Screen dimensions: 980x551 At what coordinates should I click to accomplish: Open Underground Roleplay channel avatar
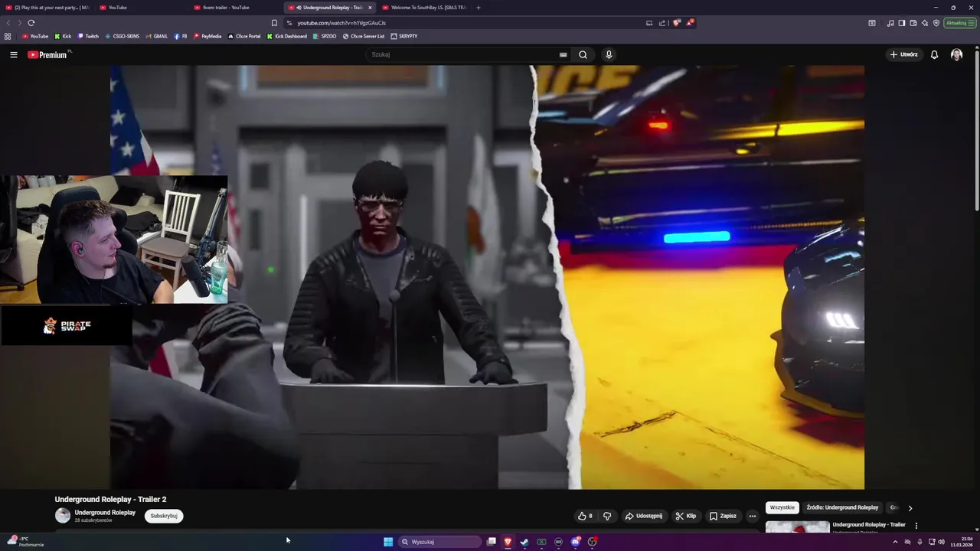point(63,516)
